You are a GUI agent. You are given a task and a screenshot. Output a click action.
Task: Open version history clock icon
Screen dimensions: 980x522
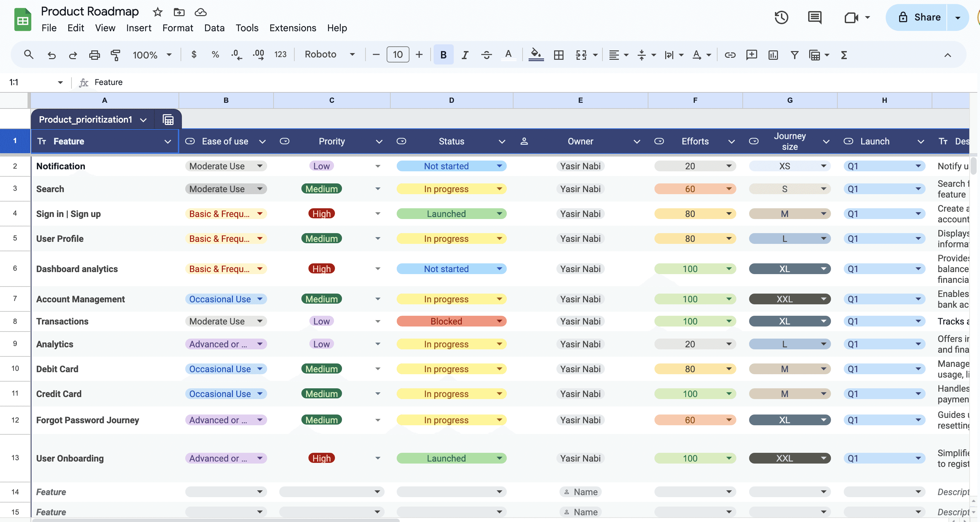point(781,17)
